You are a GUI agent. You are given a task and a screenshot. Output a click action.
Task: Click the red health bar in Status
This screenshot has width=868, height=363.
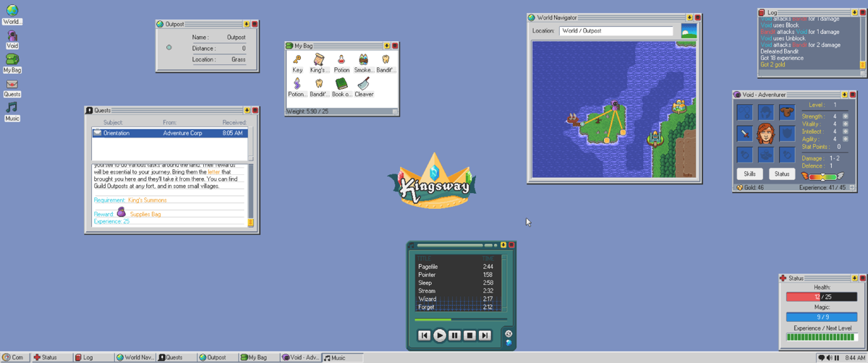[822, 296]
